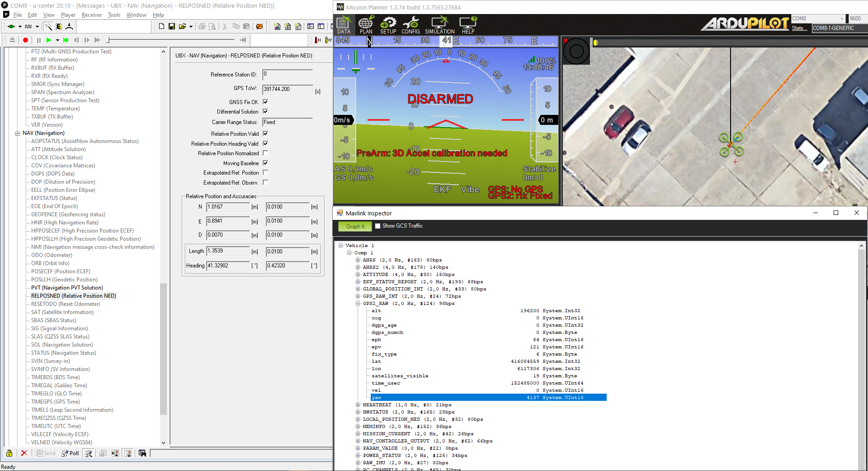Open the Receiver menu in u-center
The image size is (868, 471).
(92, 15)
